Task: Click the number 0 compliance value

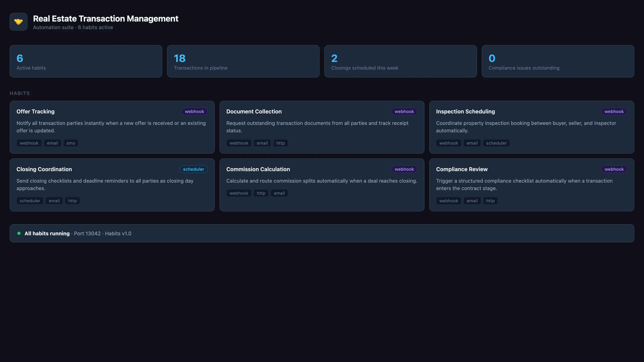Action: point(492,58)
